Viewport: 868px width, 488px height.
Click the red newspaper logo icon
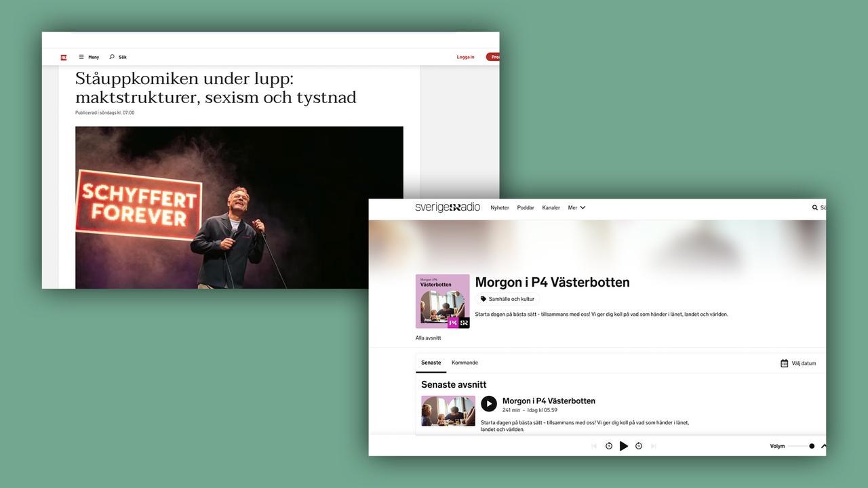(64, 58)
